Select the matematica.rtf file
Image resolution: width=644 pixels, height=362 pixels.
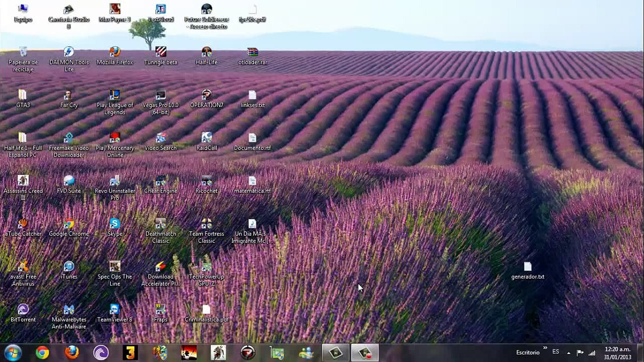point(253,184)
